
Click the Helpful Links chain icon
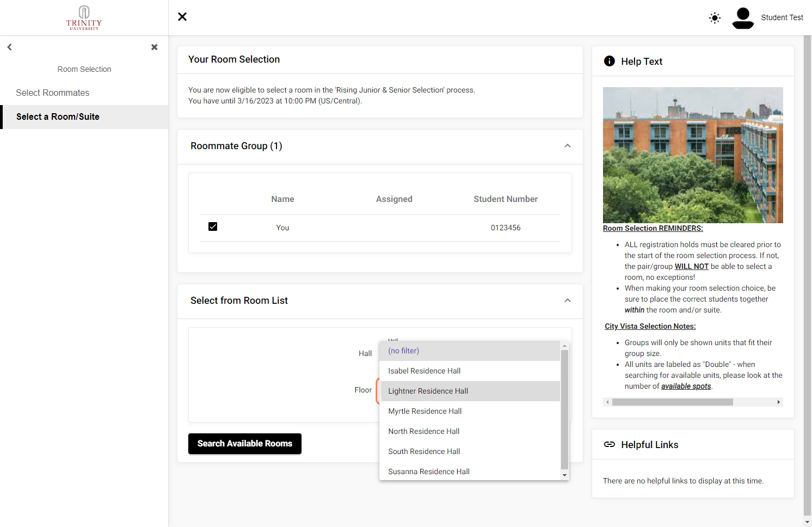[610, 444]
